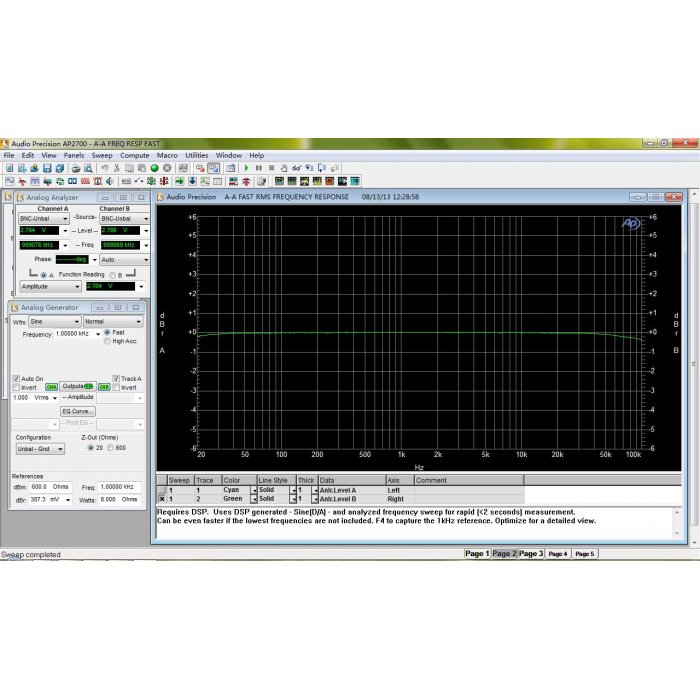
Task: Click the last cyan page-layout toolbar icon
Action: pos(355,181)
